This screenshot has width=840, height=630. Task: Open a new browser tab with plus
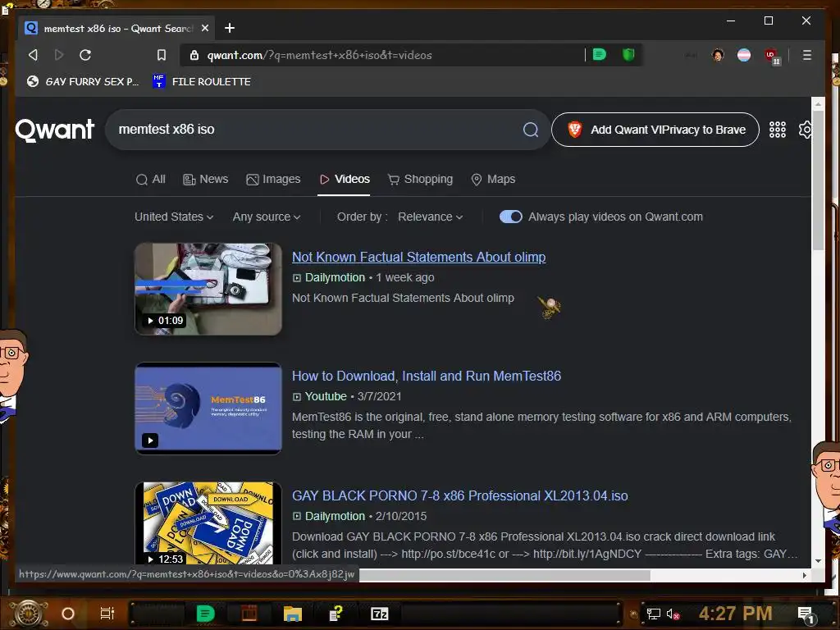(230, 28)
